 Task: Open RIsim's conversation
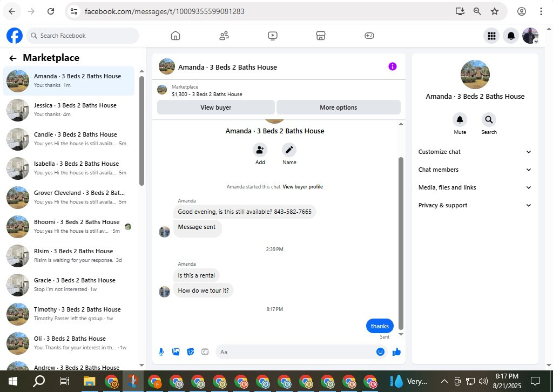tap(69, 255)
